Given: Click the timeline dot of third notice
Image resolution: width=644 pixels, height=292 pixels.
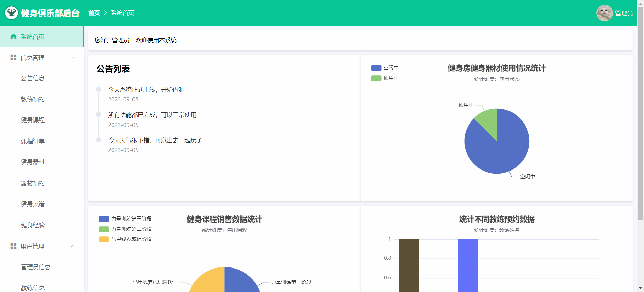Looking at the screenshot, I should [99, 140].
